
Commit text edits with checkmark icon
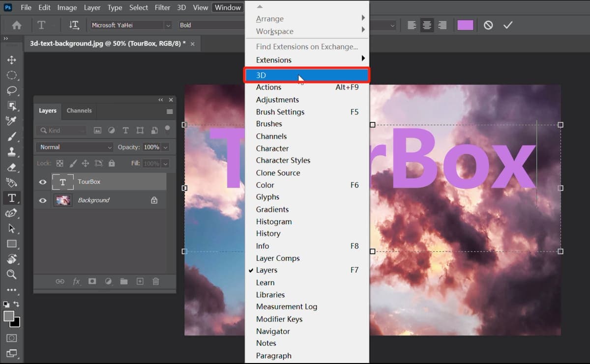tap(508, 25)
